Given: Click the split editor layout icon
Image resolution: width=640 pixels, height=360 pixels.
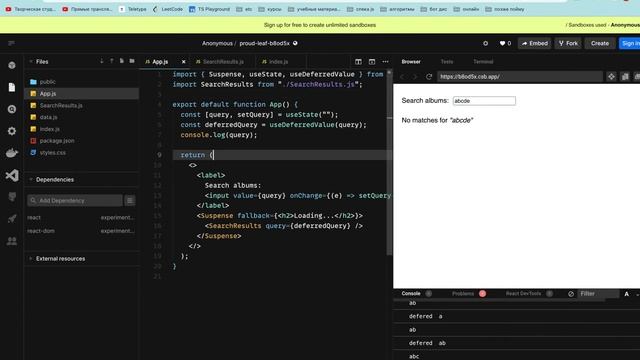Looking at the screenshot, I should tap(358, 62).
